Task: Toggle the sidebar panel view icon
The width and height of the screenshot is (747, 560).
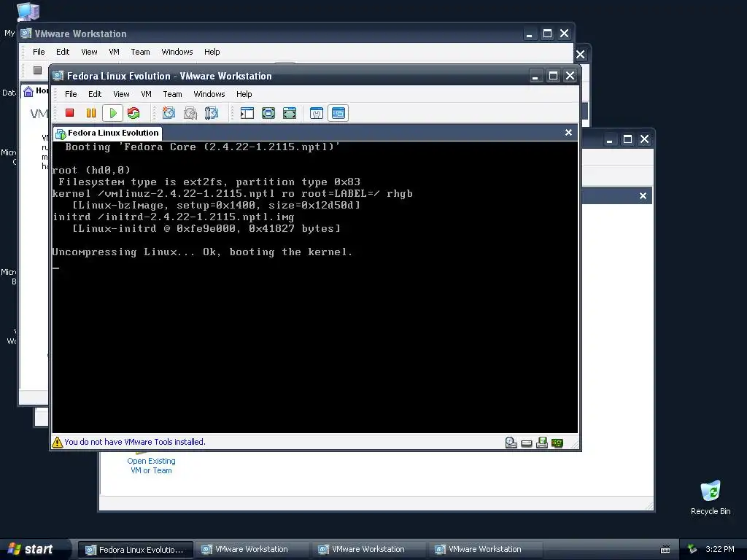Action: [x=247, y=113]
